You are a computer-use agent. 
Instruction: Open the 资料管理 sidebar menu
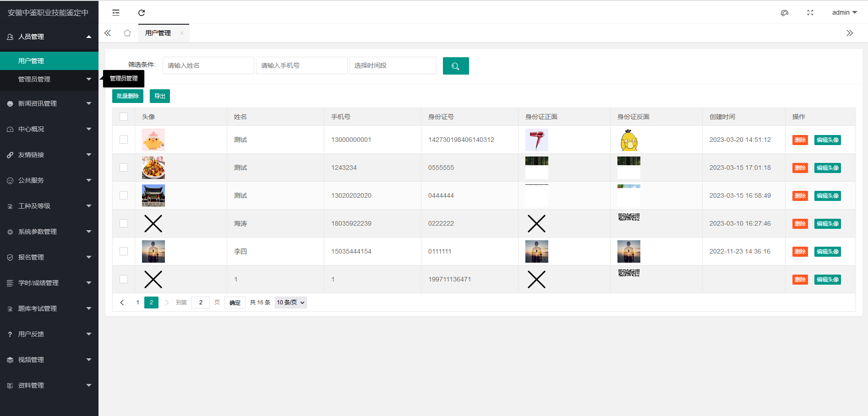coord(49,385)
